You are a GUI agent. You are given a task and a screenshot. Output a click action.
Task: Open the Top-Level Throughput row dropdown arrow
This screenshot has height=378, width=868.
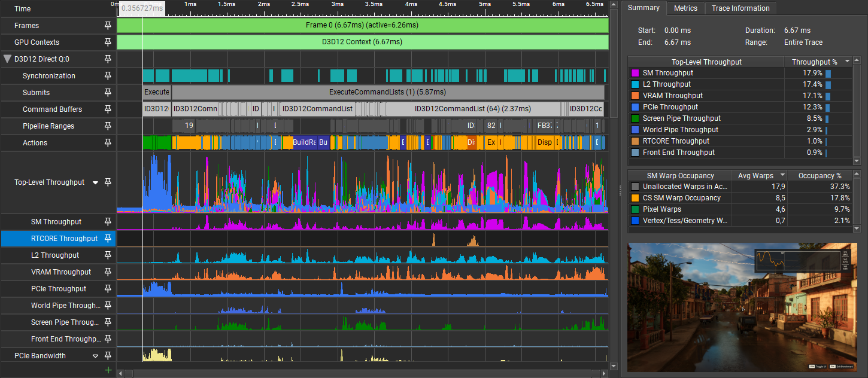pyautogui.click(x=95, y=183)
